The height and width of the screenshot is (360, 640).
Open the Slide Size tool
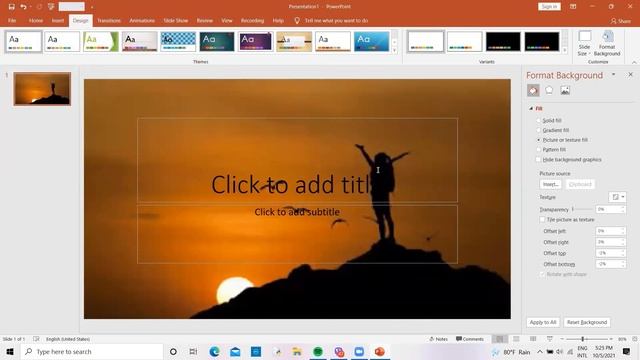[584, 43]
